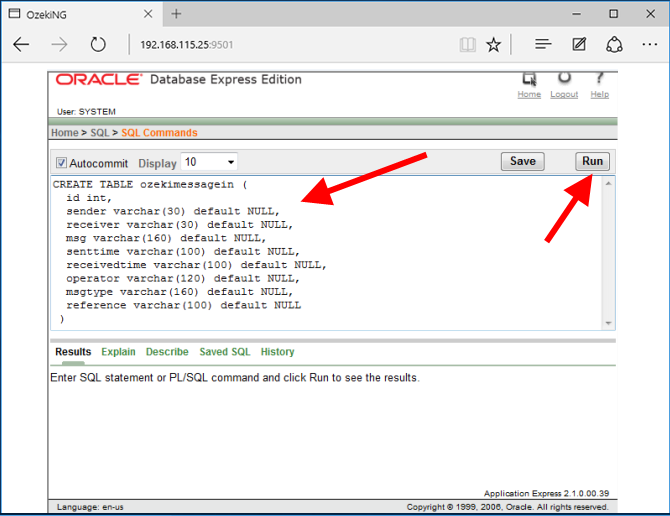Add page to favorites star icon
This screenshot has height=516, width=670.
pyautogui.click(x=494, y=44)
